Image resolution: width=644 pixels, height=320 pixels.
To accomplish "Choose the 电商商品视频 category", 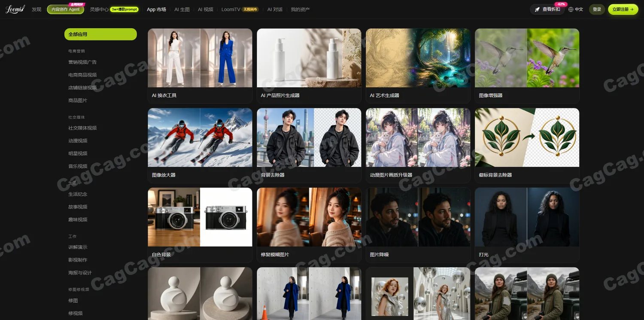I will click(x=82, y=75).
